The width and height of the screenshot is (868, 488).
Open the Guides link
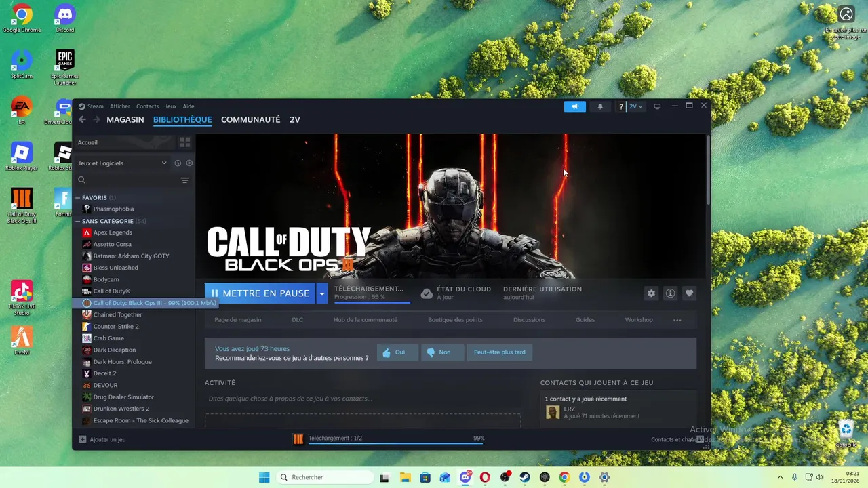[585, 320]
